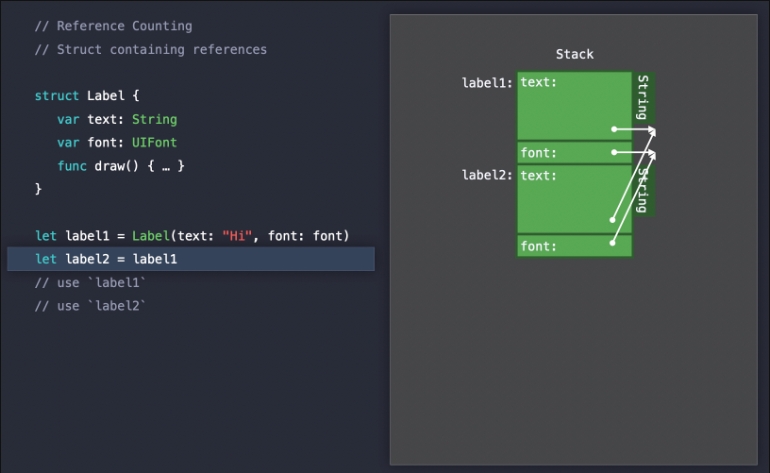Select the "struct Label {" declaration line
The width and height of the screenshot is (770, 473).
click(x=88, y=96)
